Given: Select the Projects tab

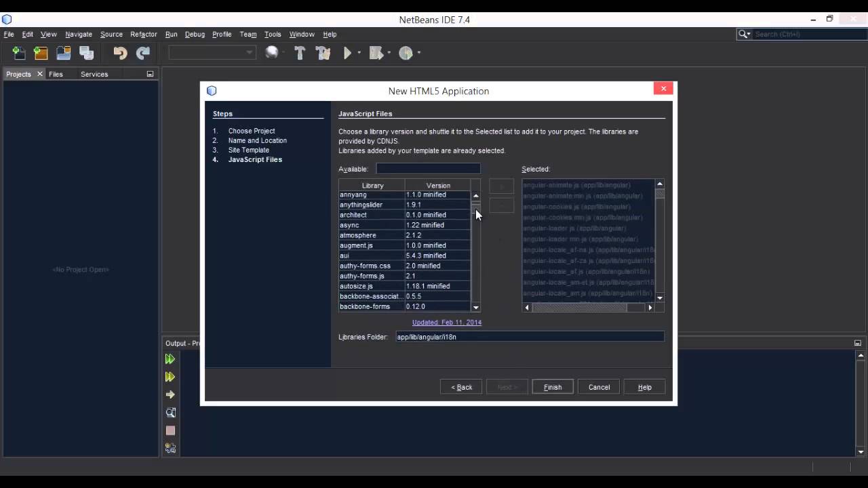Looking at the screenshot, I should tap(18, 74).
